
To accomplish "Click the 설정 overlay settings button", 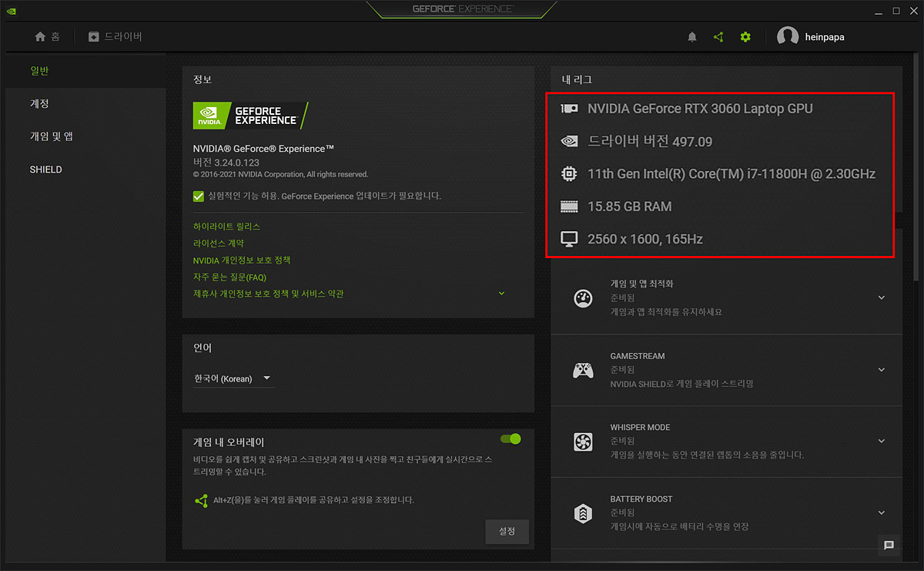I will coord(507,532).
